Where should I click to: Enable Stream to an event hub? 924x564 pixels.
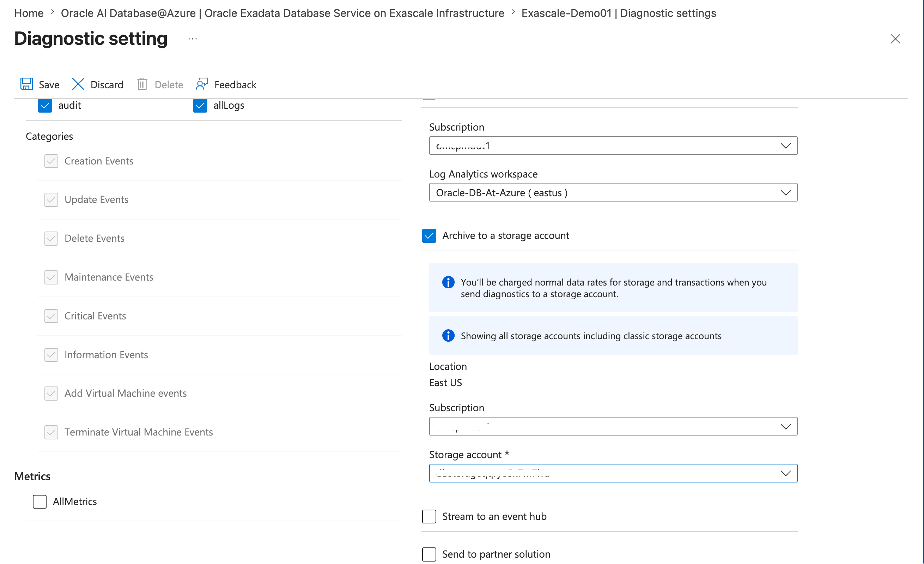(429, 516)
